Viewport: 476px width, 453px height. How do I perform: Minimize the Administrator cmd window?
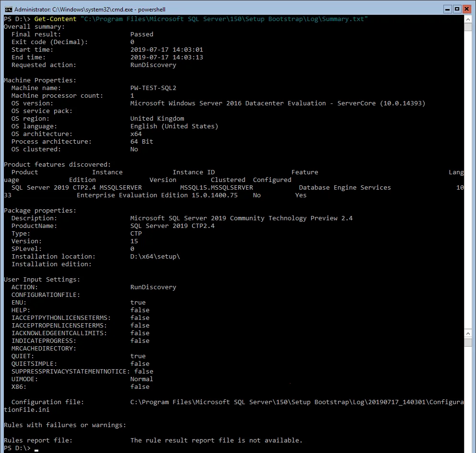(447, 9)
